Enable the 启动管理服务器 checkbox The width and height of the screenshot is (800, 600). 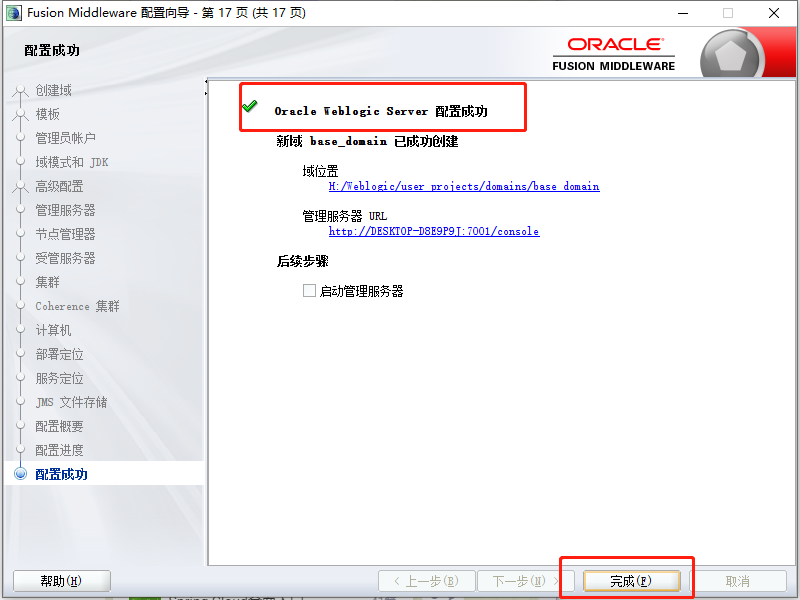(309, 291)
